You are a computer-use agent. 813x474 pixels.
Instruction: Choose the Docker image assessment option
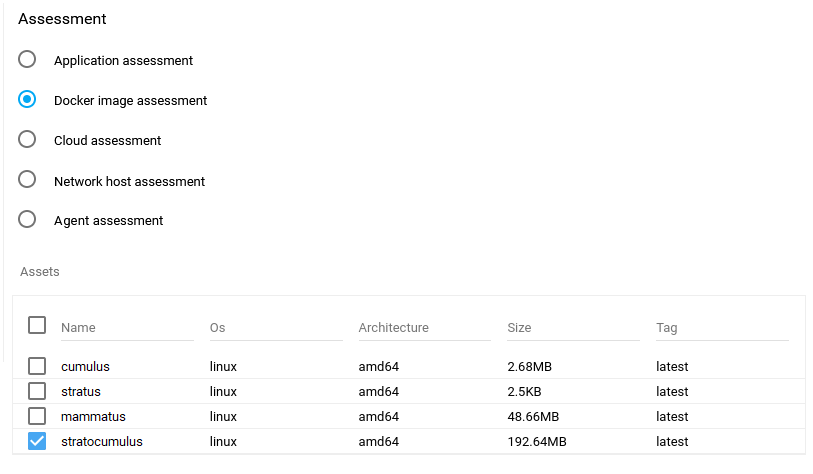pyautogui.click(x=28, y=100)
